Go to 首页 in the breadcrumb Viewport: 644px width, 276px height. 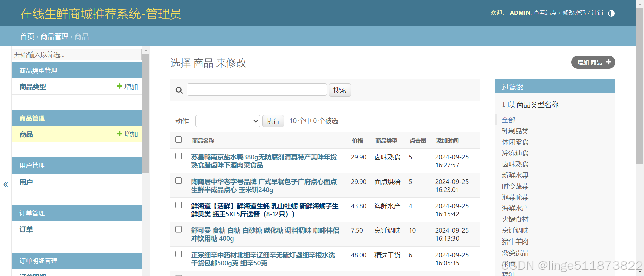tap(27, 36)
